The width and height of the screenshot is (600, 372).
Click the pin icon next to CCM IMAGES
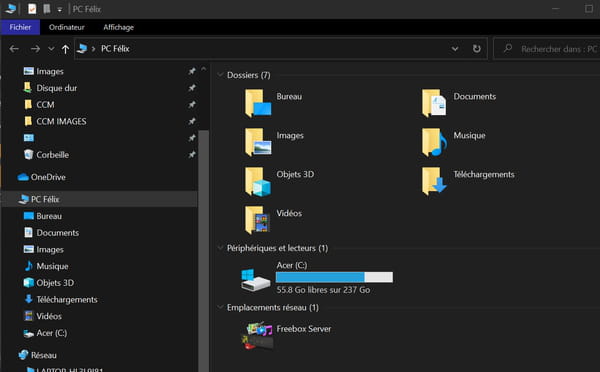tap(192, 122)
